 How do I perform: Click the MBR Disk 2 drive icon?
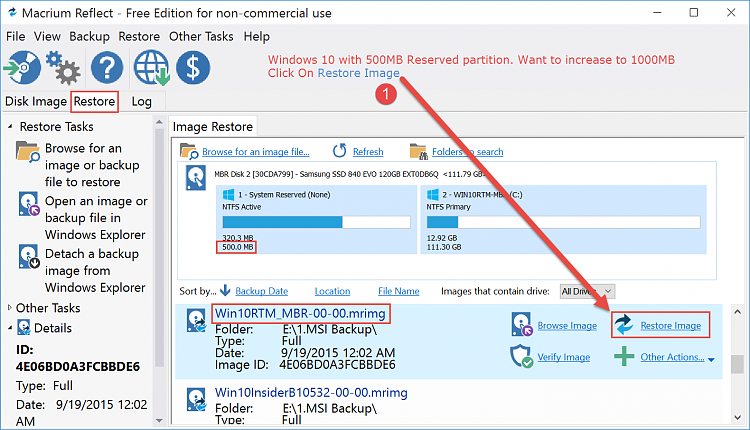coord(196,177)
